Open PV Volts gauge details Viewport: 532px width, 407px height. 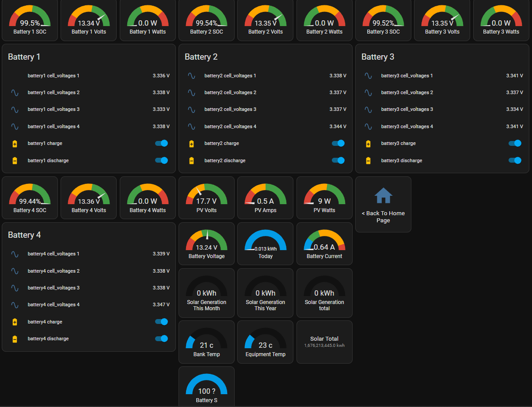point(206,198)
